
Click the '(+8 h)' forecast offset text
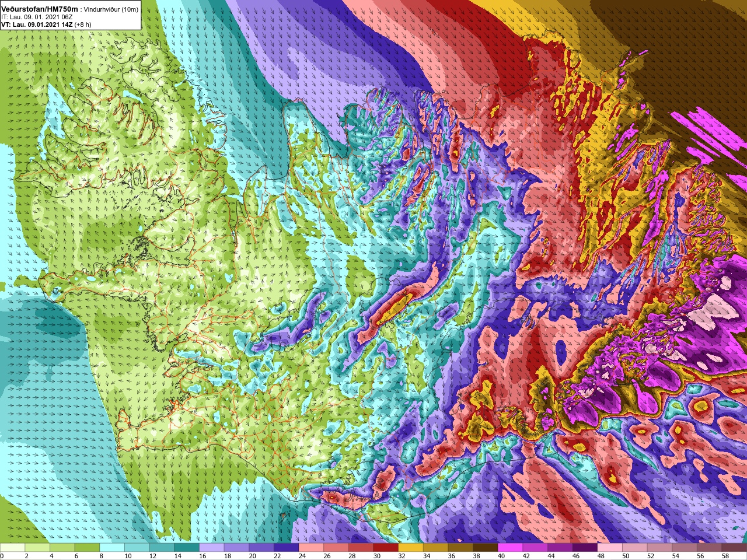click(83, 25)
